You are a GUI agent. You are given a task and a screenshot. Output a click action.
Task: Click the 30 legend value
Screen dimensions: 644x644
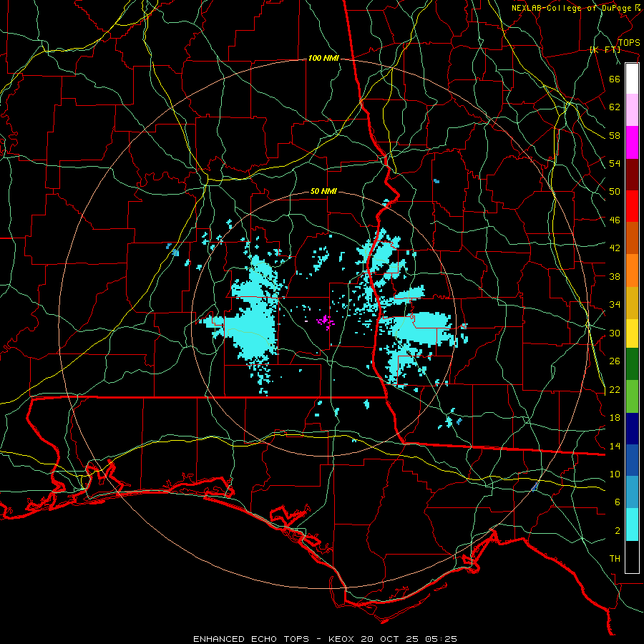(615, 333)
